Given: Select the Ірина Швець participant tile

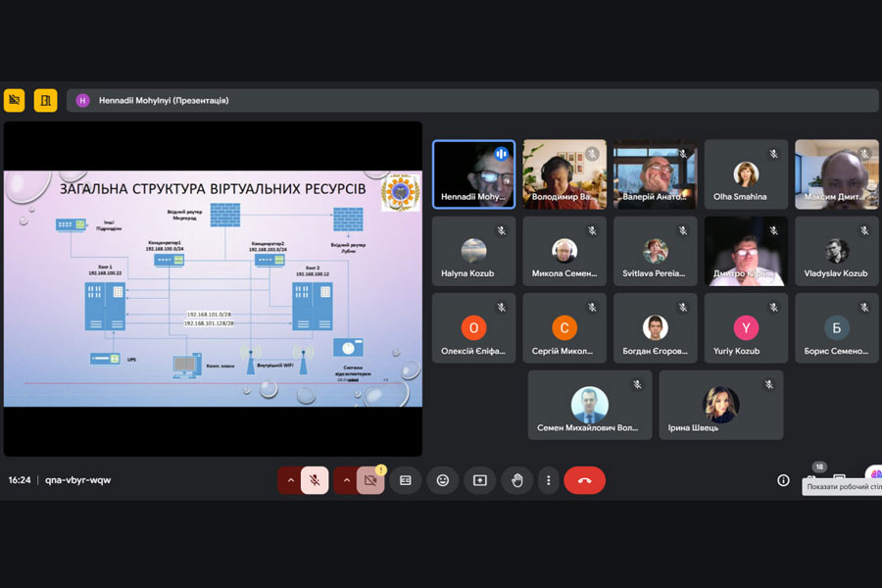Looking at the screenshot, I should (x=721, y=405).
